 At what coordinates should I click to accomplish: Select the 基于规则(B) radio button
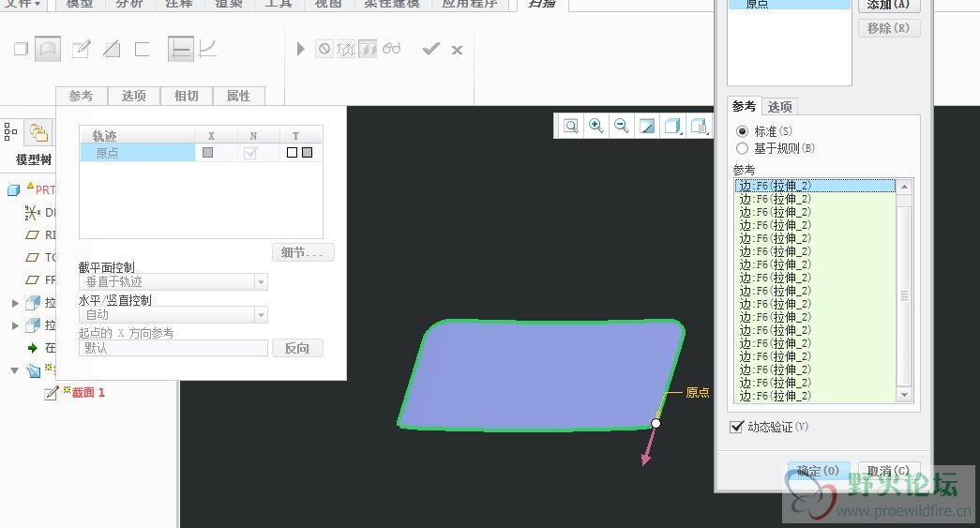tap(742, 148)
